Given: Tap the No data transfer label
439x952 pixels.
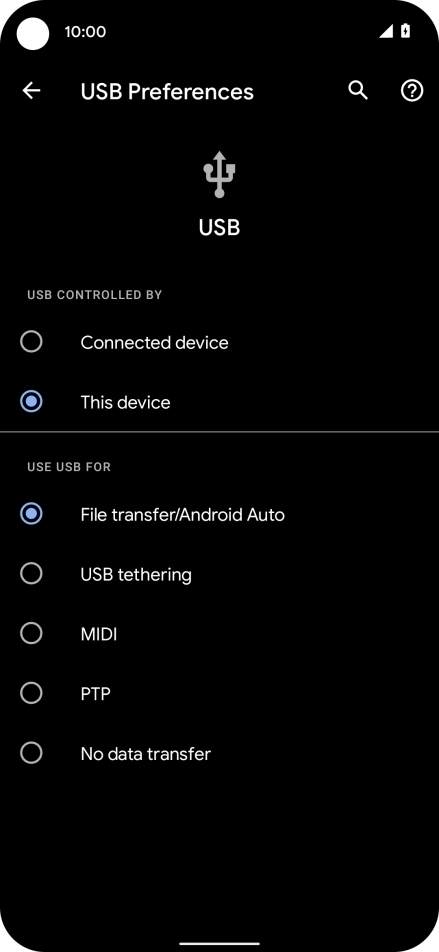Looking at the screenshot, I should 146,754.
